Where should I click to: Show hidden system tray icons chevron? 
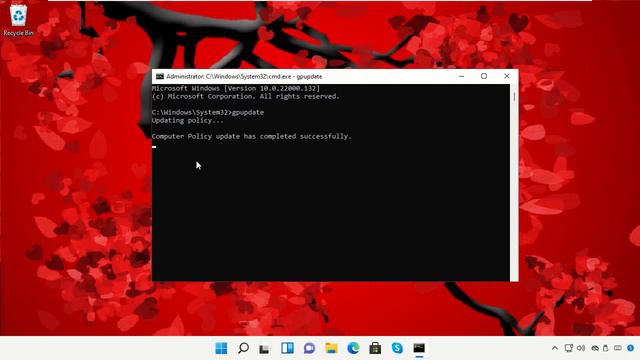555,348
